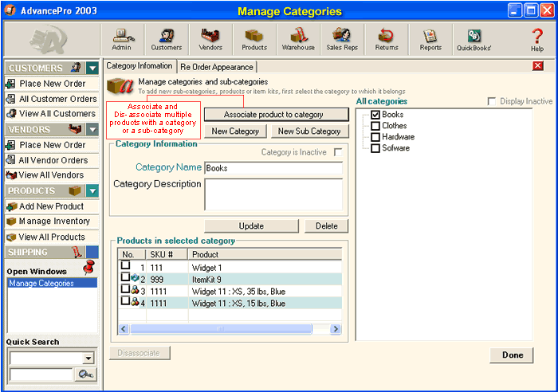Screen dimensions: 558x392
Task: Uncheck the Books category checkbox
Action: 375,115
